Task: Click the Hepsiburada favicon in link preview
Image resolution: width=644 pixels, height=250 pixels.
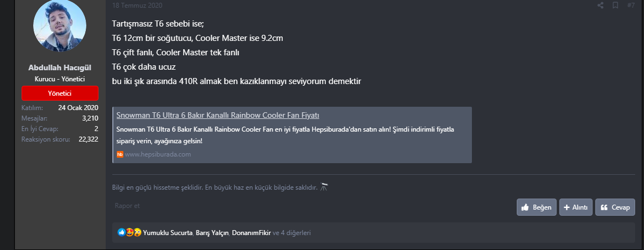Action: click(x=120, y=154)
